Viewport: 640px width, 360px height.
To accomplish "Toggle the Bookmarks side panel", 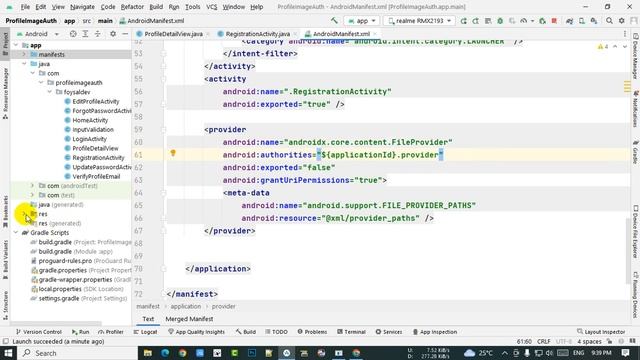I will point(5,211).
